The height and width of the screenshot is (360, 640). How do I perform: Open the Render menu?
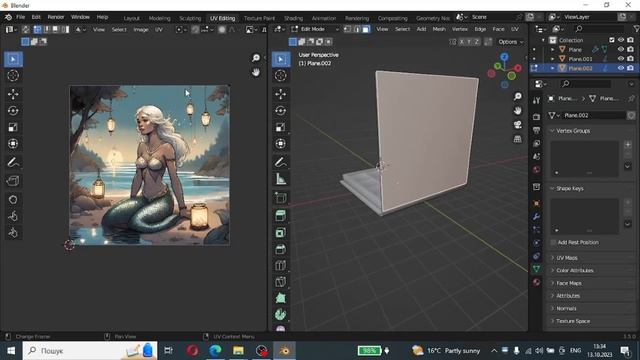tap(56, 17)
